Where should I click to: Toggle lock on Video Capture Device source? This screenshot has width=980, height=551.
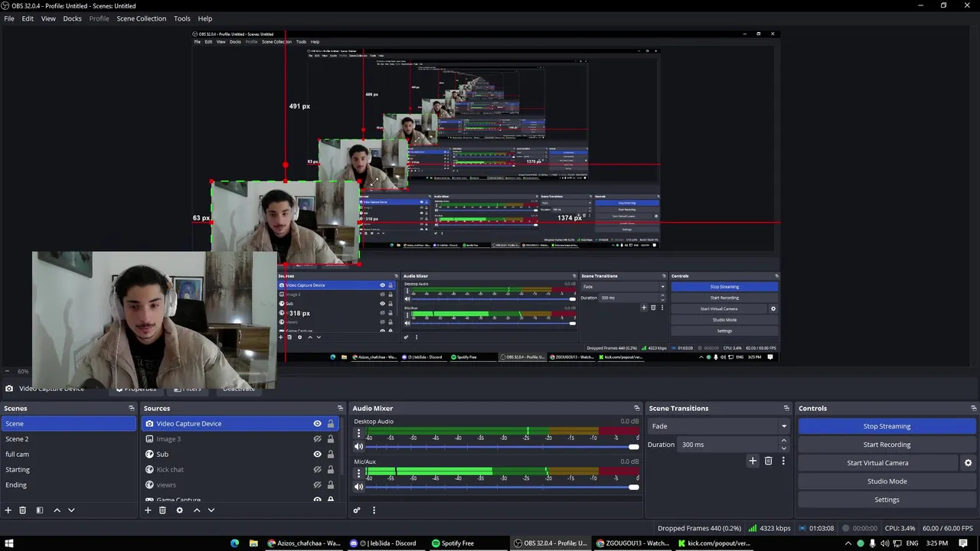331,424
